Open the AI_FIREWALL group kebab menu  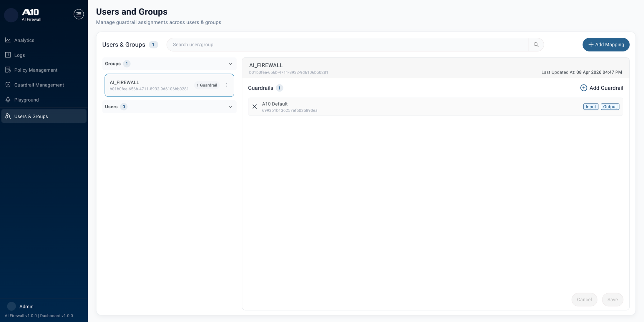[x=227, y=85]
